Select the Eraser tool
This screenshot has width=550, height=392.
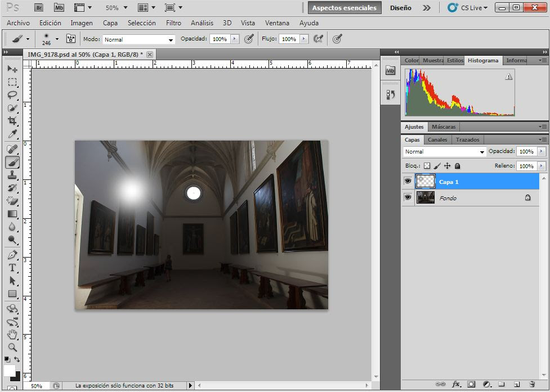(12, 201)
